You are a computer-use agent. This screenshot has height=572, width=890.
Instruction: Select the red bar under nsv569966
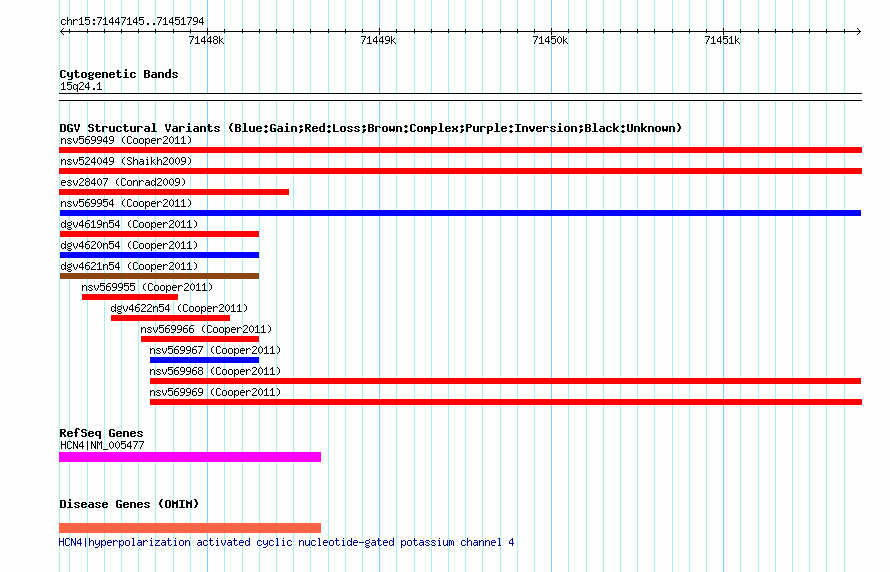pos(200,339)
